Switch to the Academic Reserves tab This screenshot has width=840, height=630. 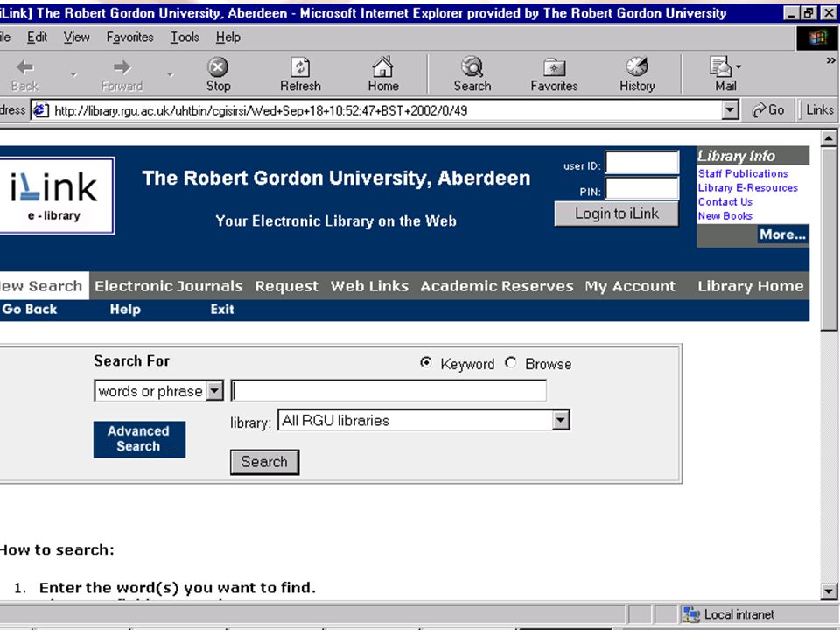pyautogui.click(x=497, y=286)
